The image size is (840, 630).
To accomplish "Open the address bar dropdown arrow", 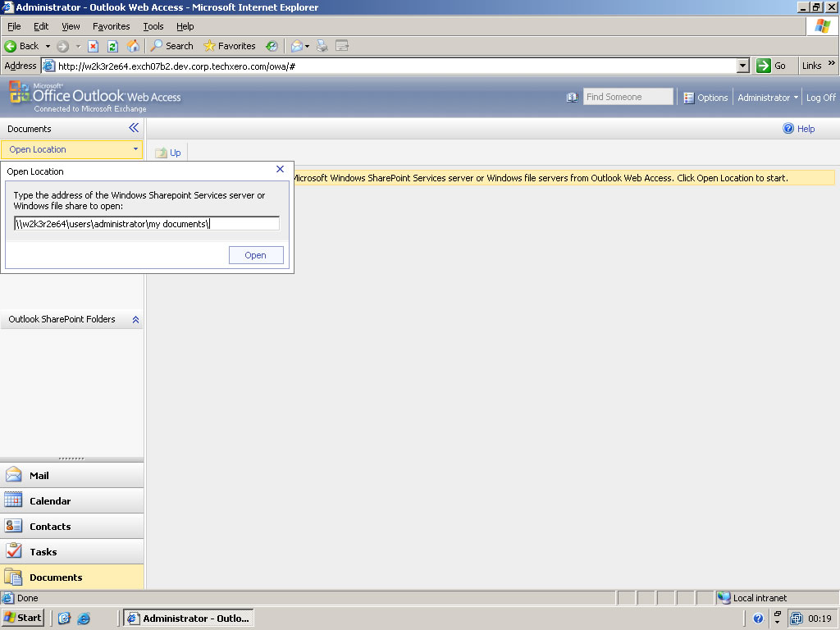I will click(x=743, y=66).
